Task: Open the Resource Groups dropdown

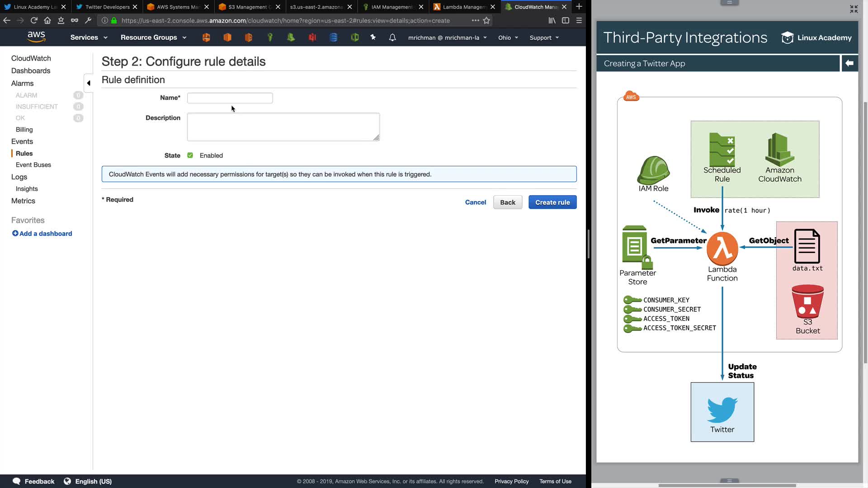Action: coord(153,38)
